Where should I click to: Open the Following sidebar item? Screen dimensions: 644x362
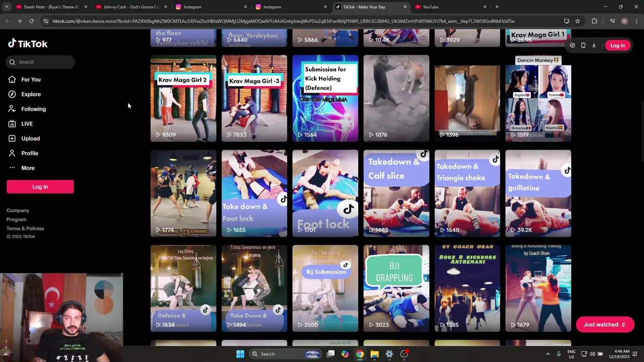click(27, 109)
